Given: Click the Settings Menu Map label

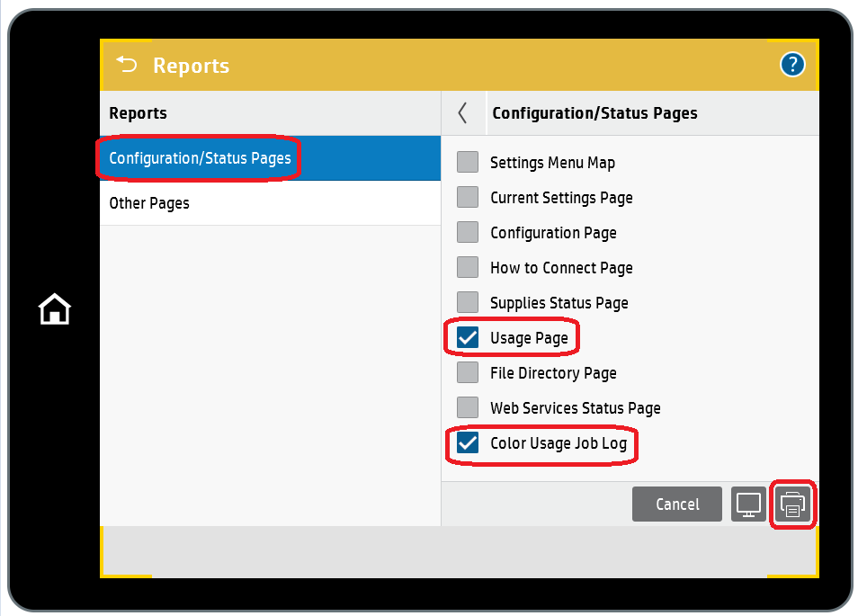Looking at the screenshot, I should tap(553, 163).
